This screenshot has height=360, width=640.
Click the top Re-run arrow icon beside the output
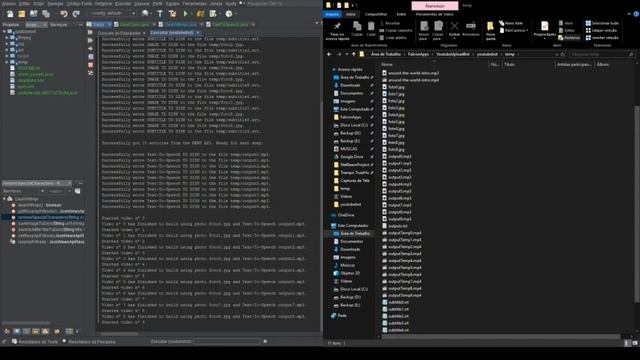(x=91, y=33)
